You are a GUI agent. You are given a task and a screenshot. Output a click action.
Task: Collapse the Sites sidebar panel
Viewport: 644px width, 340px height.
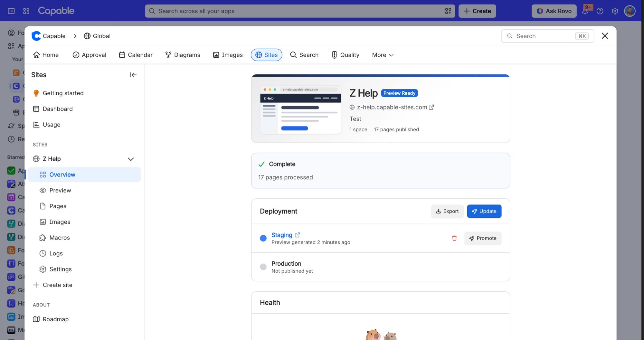[x=133, y=75]
